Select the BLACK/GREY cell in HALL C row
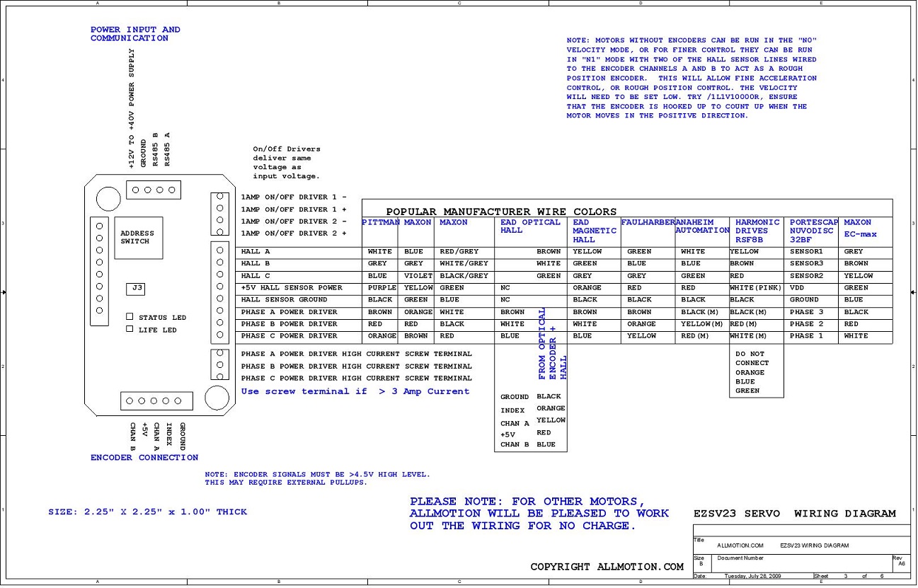The height and width of the screenshot is (588, 918). pyautogui.click(x=464, y=275)
